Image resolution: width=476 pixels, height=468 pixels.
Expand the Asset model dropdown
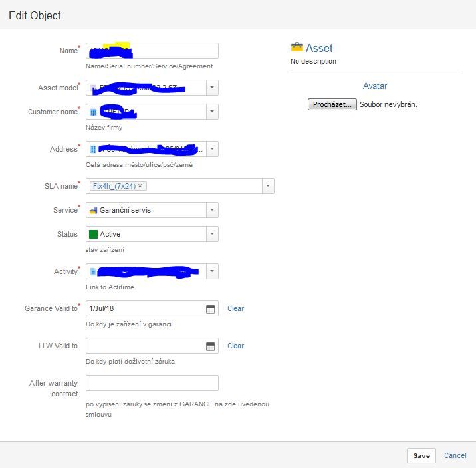click(212, 87)
